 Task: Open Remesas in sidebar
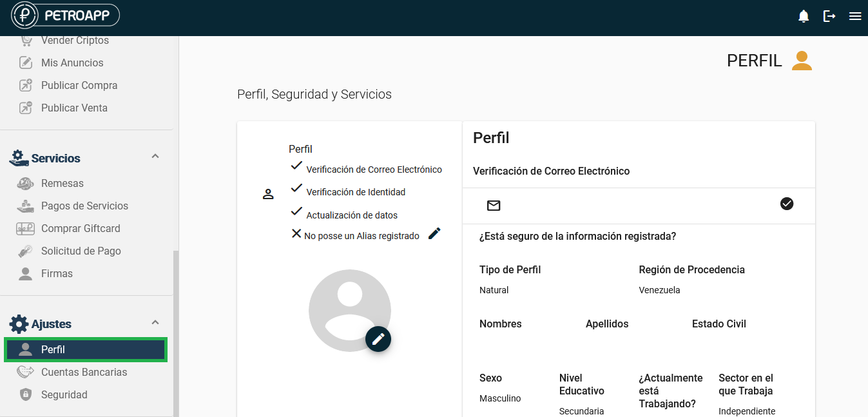(63, 184)
